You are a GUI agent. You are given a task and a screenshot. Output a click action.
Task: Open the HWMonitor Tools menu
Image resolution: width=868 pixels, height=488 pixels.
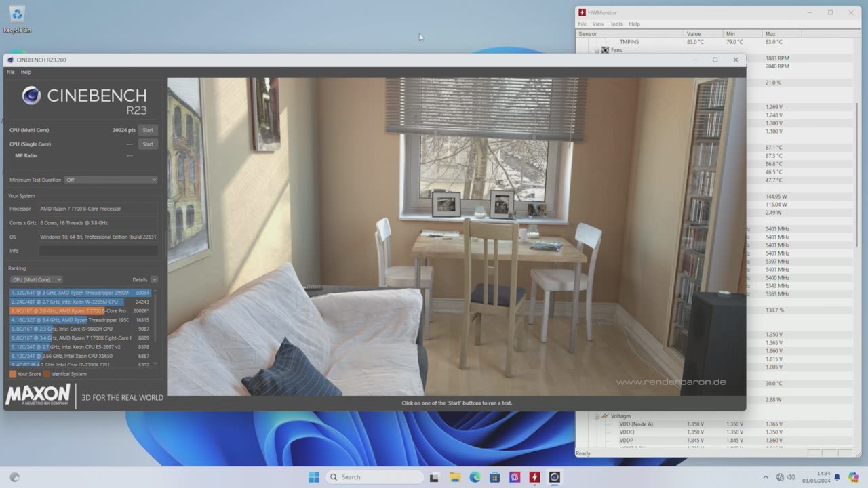tap(616, 24)
